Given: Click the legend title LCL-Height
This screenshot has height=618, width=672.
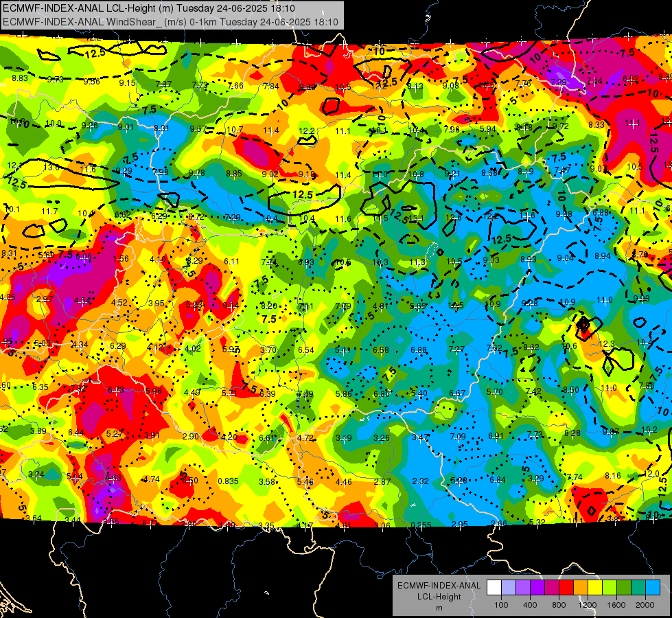Looking at the screenshot, I should point(439,597).
